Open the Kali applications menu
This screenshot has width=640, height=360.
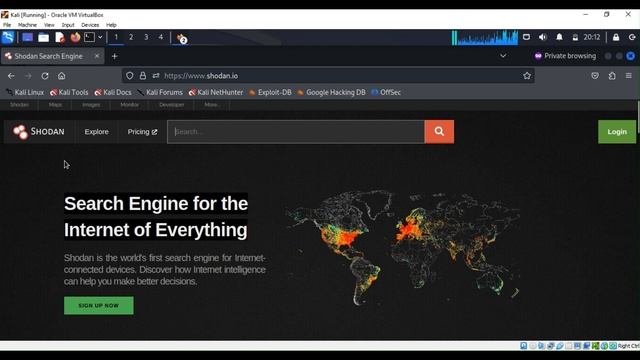point(8,37)
